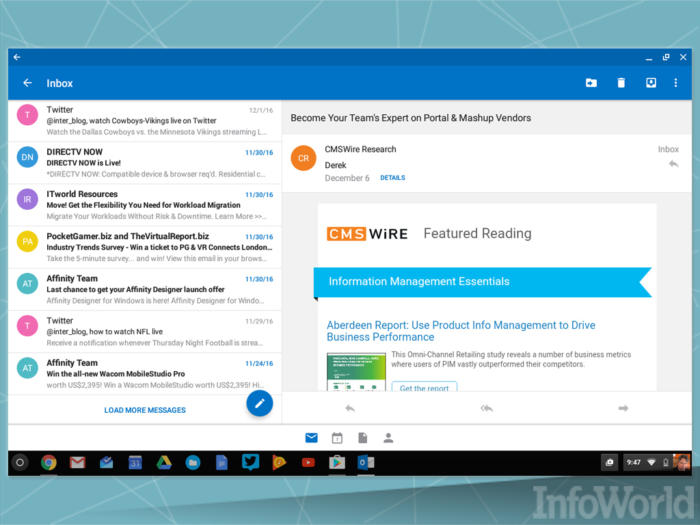Image resolution: width=700 pixels, height=525 pixels.
Task: Open the Wacom MobileStudio Pro email
Action: [145, 374]
